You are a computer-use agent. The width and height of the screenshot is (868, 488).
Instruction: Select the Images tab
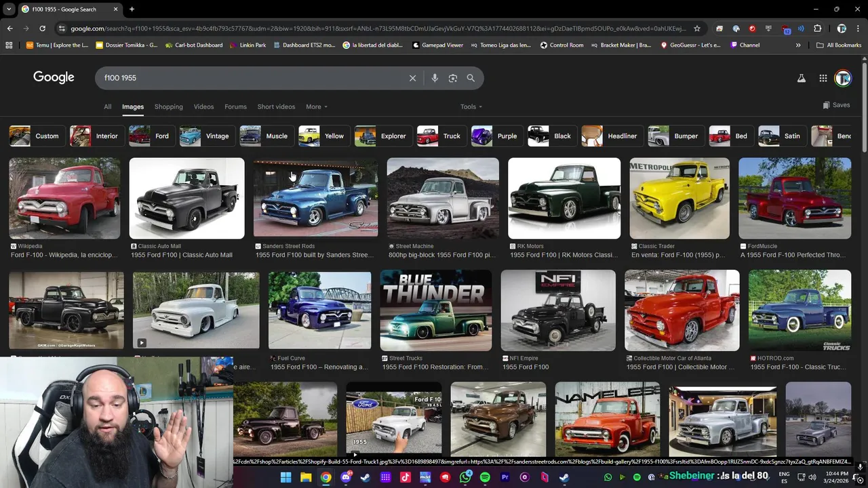[133, 106]
